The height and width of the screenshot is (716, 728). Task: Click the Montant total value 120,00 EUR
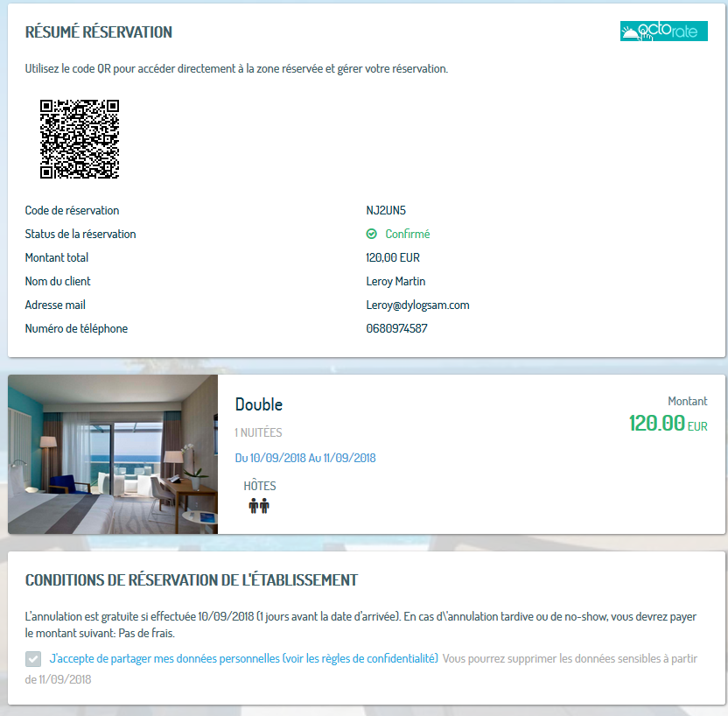point(393,257)
